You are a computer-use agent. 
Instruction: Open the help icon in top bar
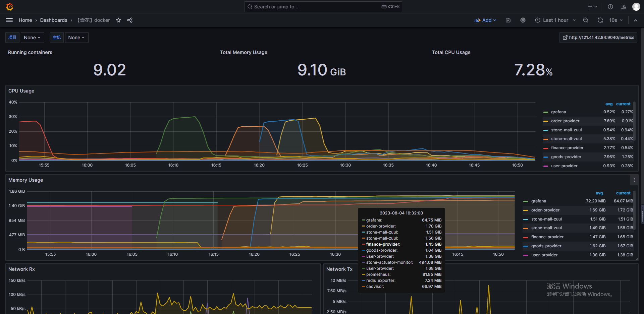point(610,6)
